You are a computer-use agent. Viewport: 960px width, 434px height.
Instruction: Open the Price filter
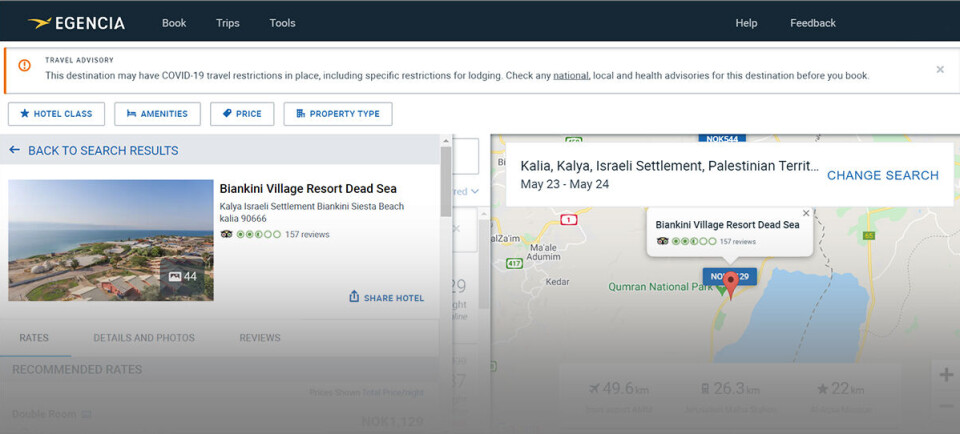242,114
